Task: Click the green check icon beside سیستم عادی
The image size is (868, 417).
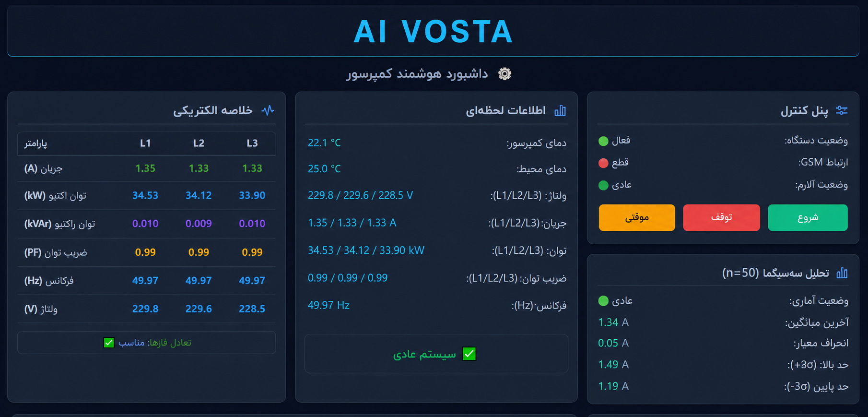Action: [x=469, y=354]
